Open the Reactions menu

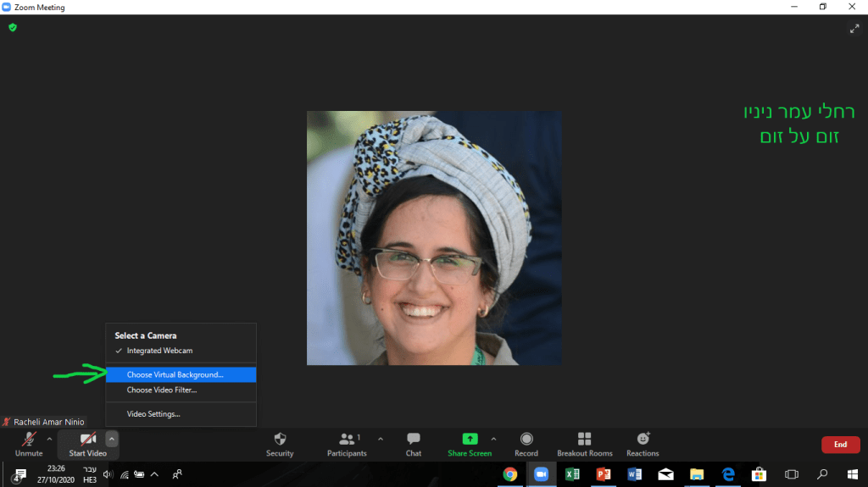[643, 439]
